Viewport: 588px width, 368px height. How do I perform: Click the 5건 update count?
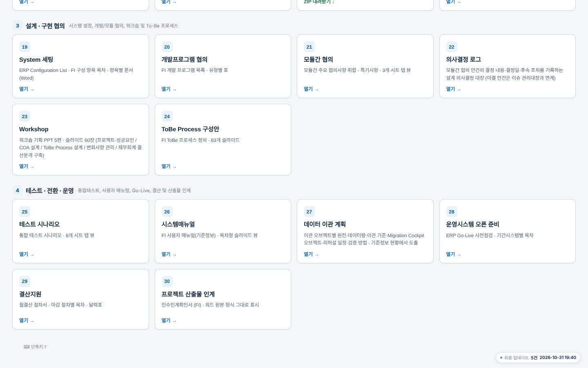[534, 358]
